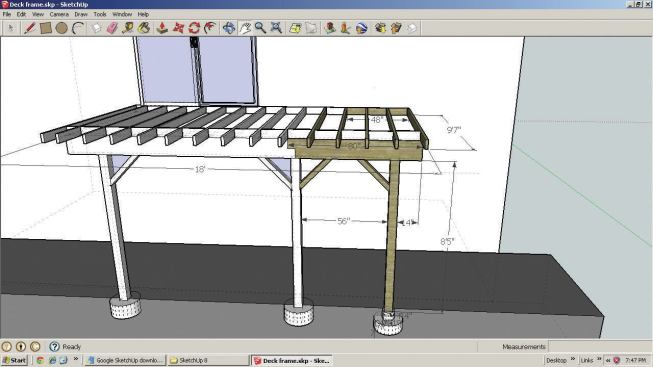Open the Help menu
This screenshot has height=367, width=653.
(x=143, y=14)
